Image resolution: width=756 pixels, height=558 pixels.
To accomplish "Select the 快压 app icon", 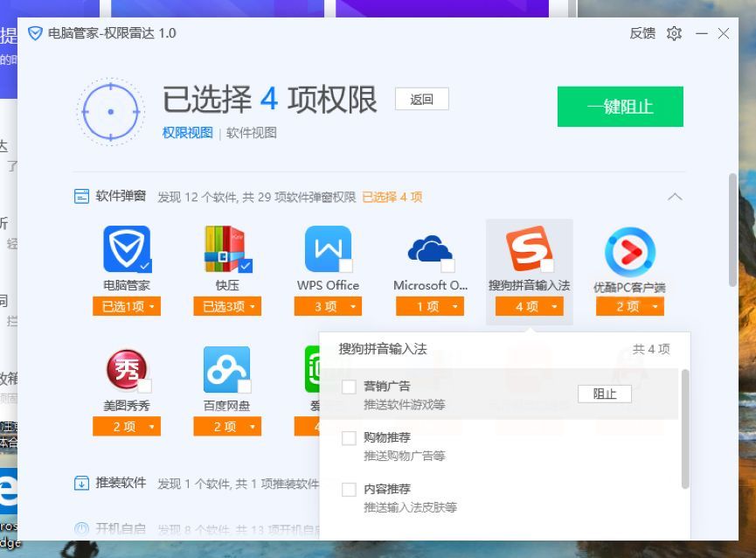I will click(x=227, y=249).
